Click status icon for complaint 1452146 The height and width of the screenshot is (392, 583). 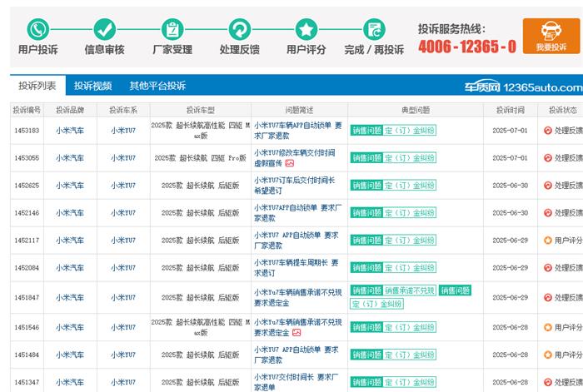548,213
